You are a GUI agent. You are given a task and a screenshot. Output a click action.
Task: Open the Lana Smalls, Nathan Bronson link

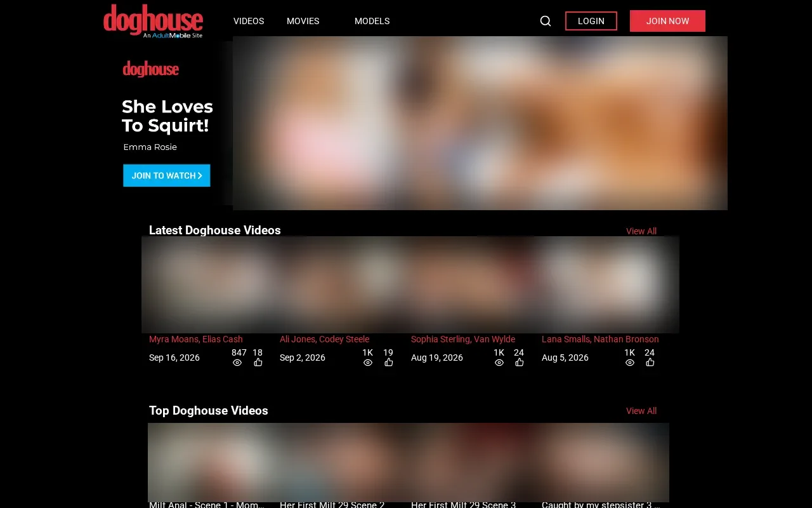tap(600, 339)
